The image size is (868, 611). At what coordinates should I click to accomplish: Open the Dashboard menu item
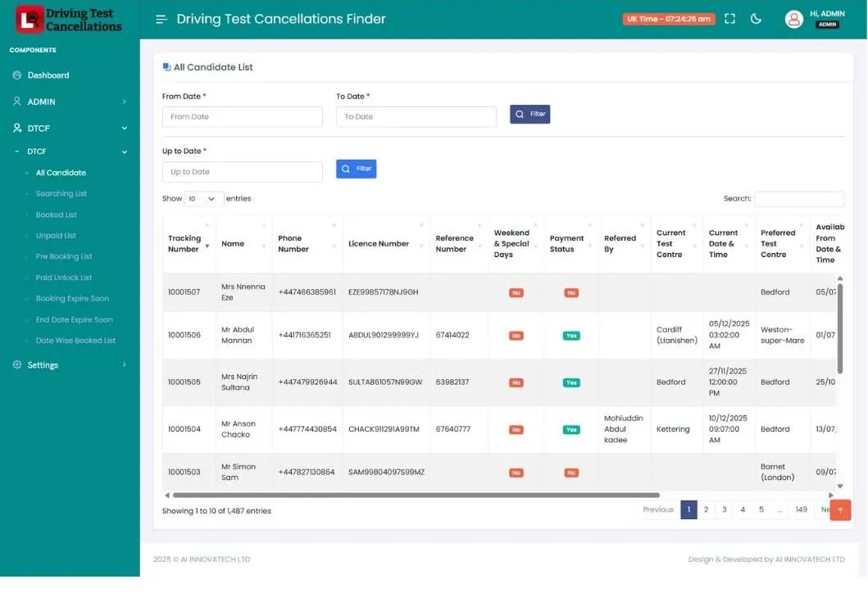pyautogui.click(x=48, y=75)
